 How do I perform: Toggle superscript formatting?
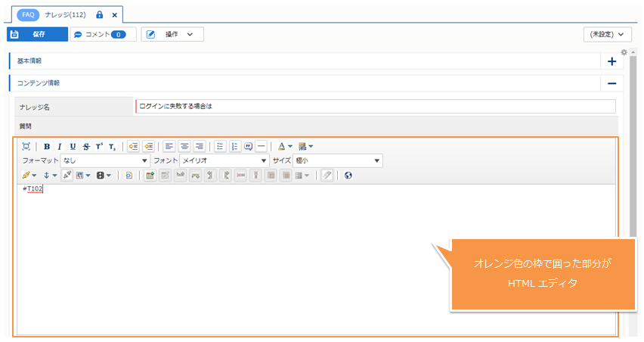click(98, 146)
